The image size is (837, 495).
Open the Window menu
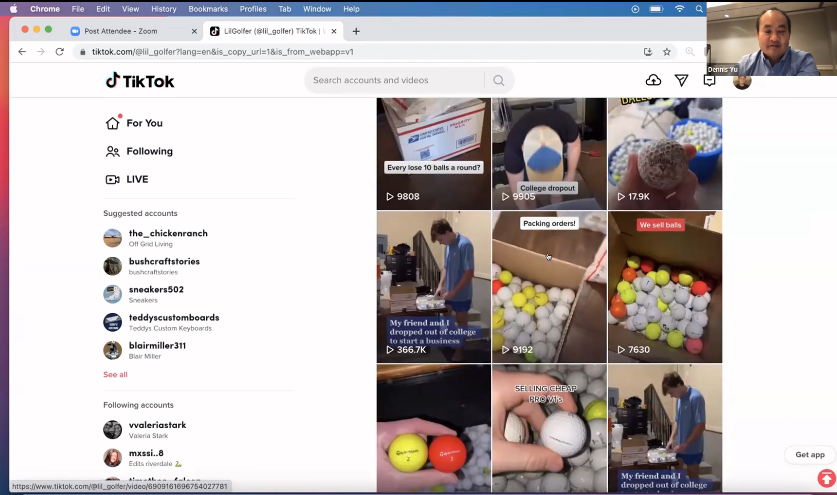(x=317, y=9)
